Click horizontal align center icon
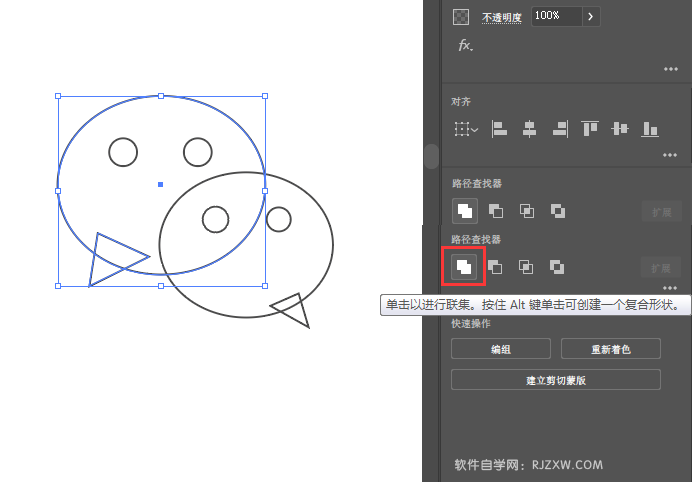The image size is (692, 482). tap(529, 129)
